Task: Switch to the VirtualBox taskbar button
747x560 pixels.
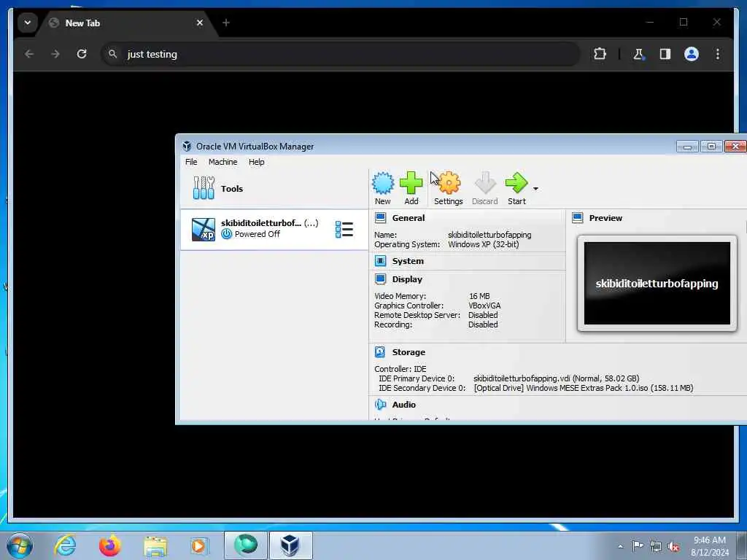Action: [290, 545]
